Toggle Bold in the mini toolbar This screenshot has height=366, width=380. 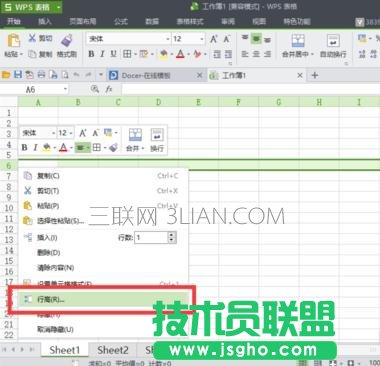click(x=24, y=147)
